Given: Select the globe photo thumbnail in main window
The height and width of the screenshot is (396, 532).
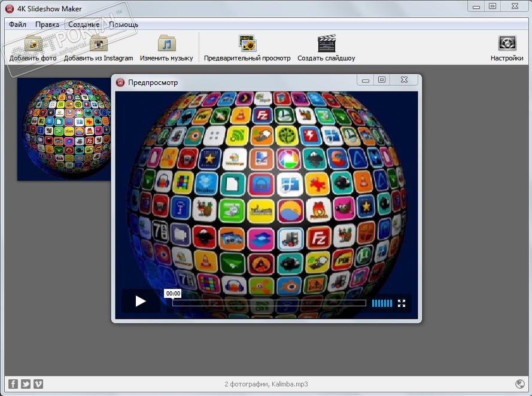Looking at the screenshot, I should pos(64,129).
